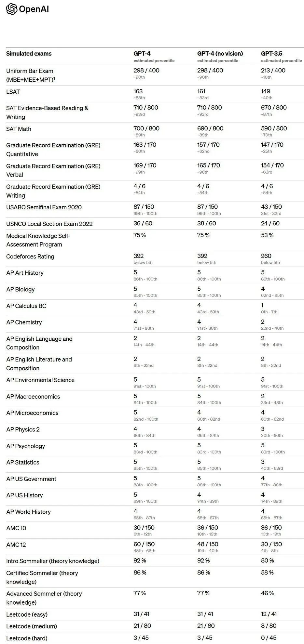304x644 pixels.
Task: Open the OpenAI wordmark link
Action: [x=34, y=9]
